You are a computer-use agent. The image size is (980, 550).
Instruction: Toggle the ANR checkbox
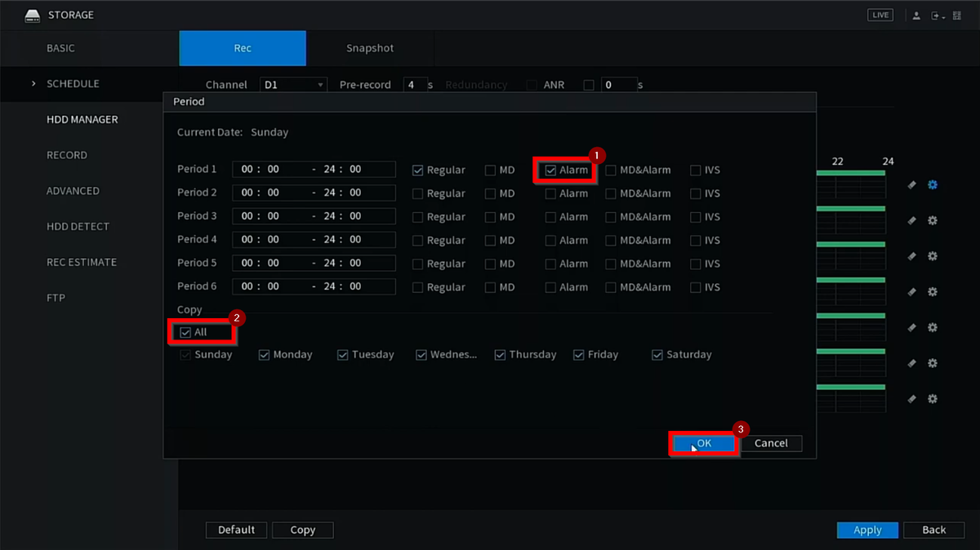point(589,85)
